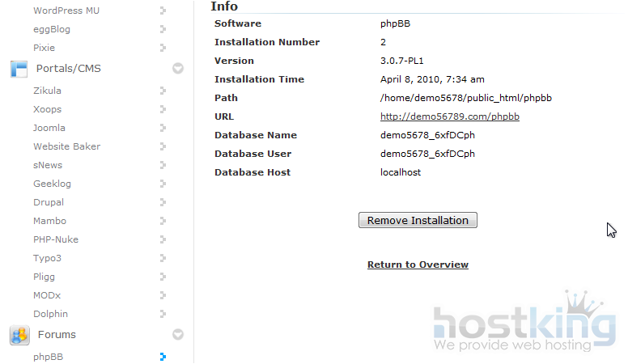The image size is (628, 364).
Task: Open the Return to Overview link
Action: coord(418,265)
